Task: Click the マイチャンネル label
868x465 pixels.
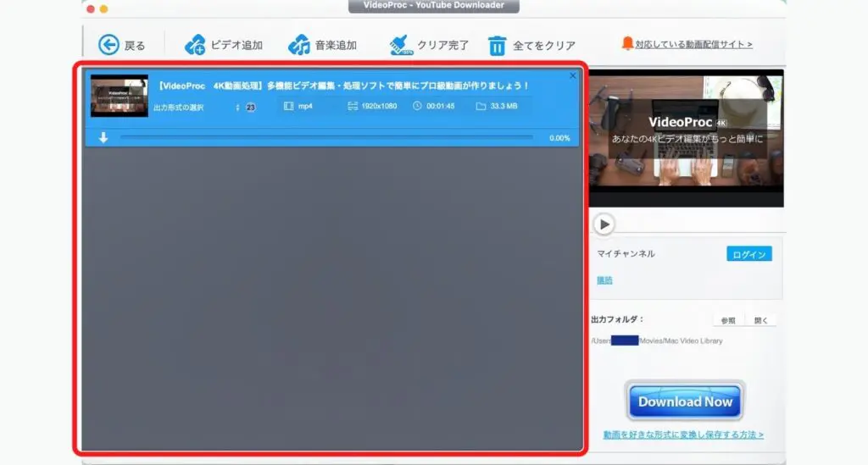Action: 626,254
